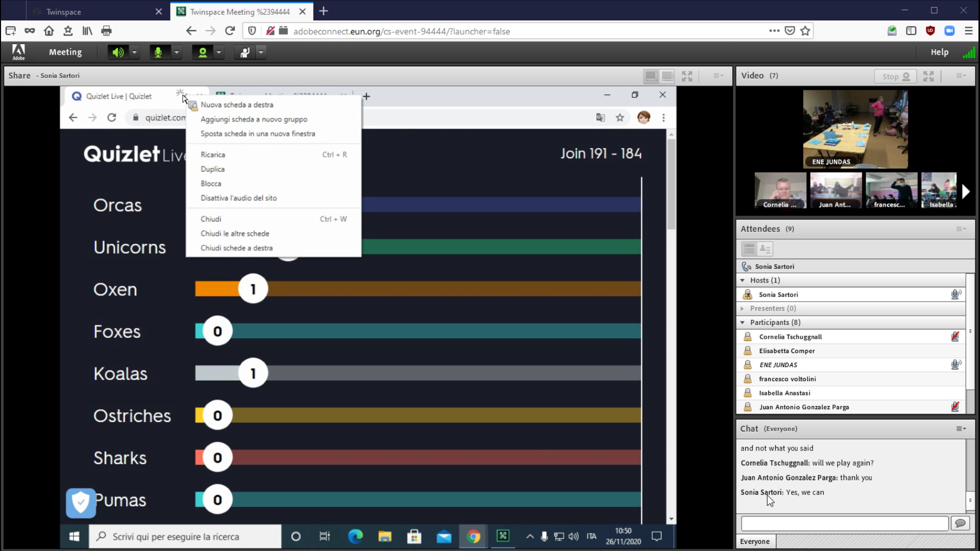Open the Attendees pod options menu icon
This screenshot has height=551, width=980.
[x=961, y=229]
